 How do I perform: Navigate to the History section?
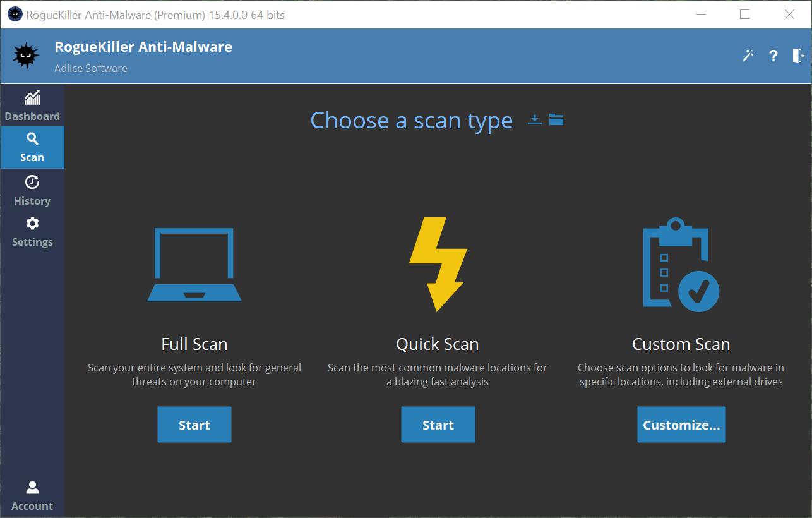pos(32,191)
